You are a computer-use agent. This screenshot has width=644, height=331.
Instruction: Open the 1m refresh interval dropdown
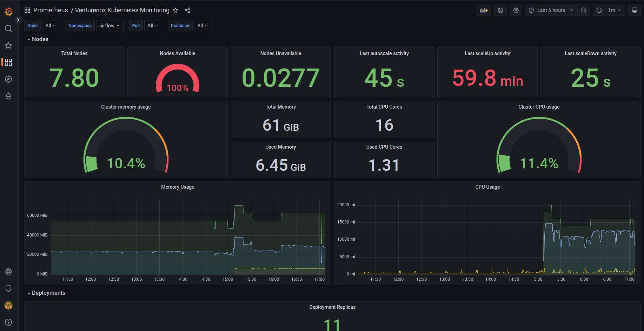point(615,10)
